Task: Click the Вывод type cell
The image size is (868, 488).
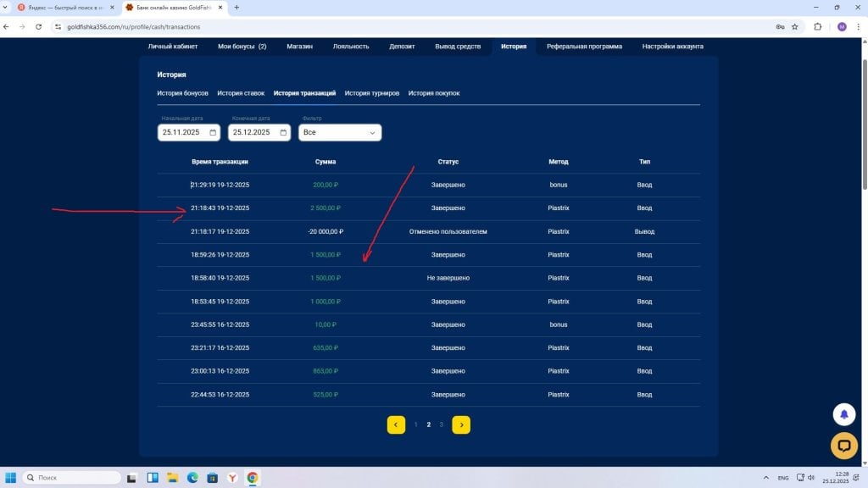Action: (644, 232)
